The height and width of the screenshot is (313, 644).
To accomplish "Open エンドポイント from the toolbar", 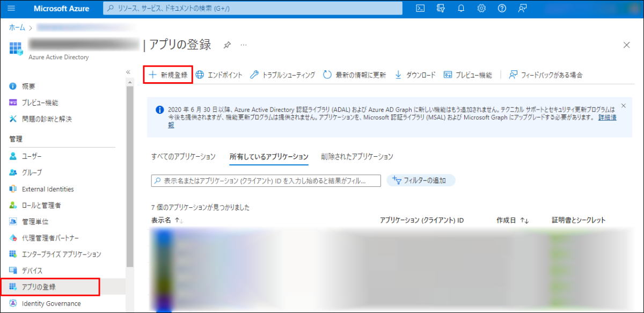I will [218, 75].
